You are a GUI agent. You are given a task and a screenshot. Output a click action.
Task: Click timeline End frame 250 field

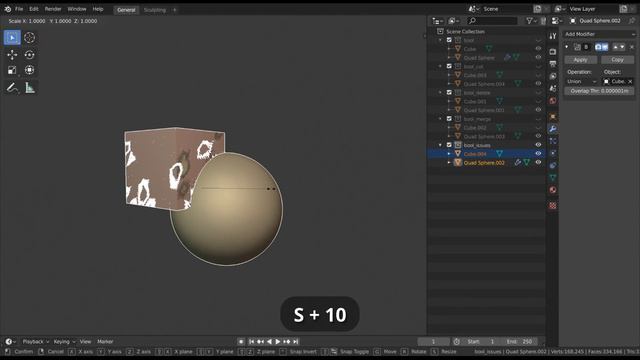(x=520, y=342)
